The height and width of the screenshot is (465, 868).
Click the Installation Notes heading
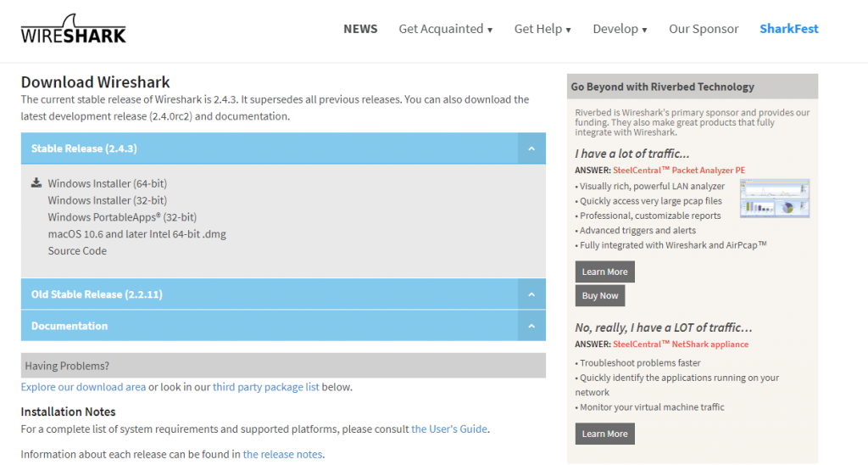pyautogui.click(x=68, y=412)
